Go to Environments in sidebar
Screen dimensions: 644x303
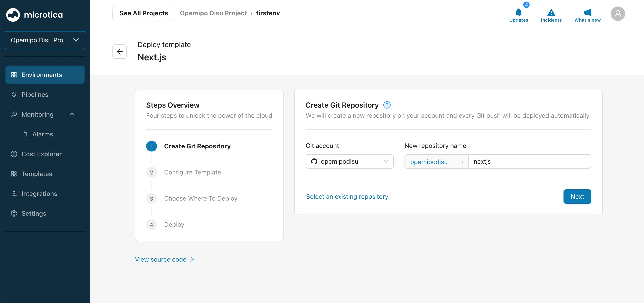click(45, 75)
